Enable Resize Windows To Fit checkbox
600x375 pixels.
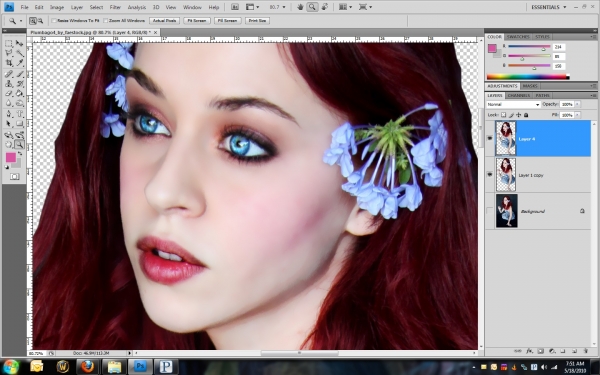(54, 21)
